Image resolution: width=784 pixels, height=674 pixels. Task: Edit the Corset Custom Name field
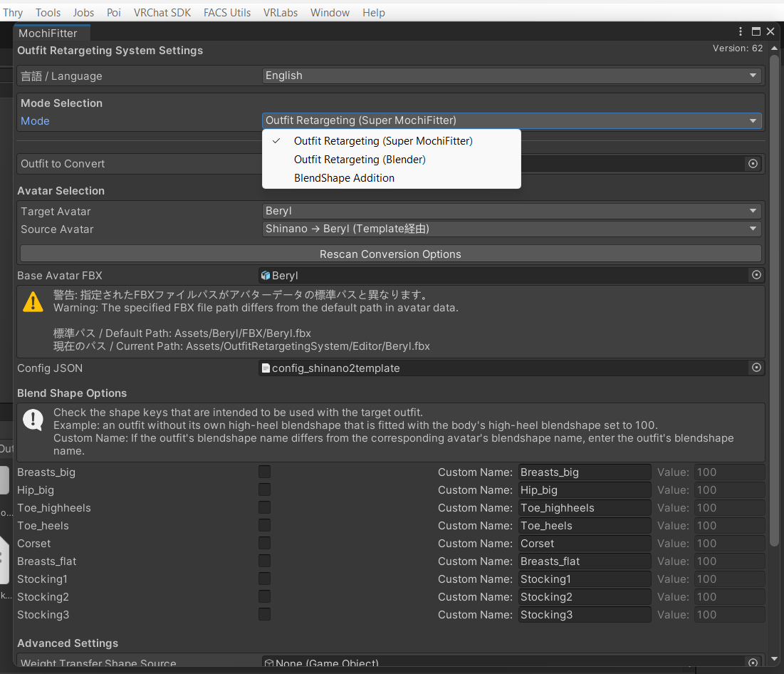585,544
